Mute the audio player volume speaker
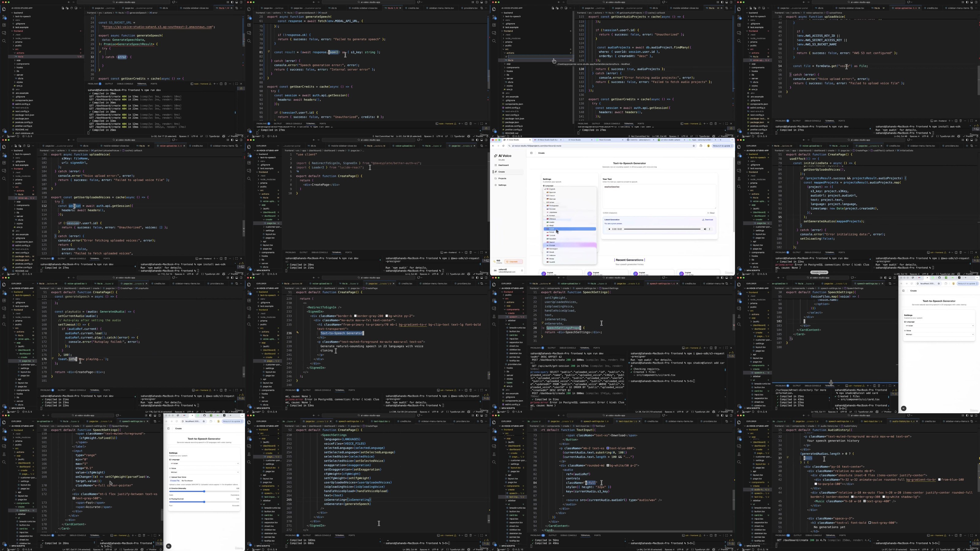 tap(705, 229)
